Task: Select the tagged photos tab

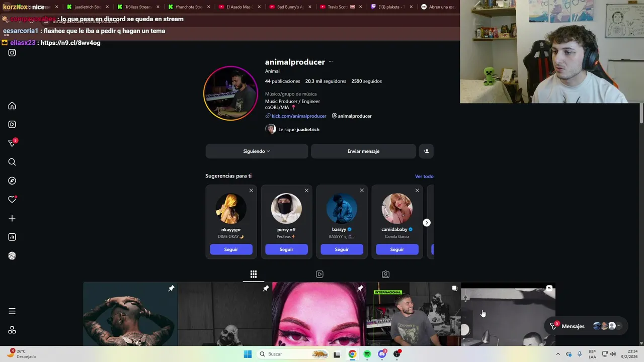Action: (x=385, y=274)
